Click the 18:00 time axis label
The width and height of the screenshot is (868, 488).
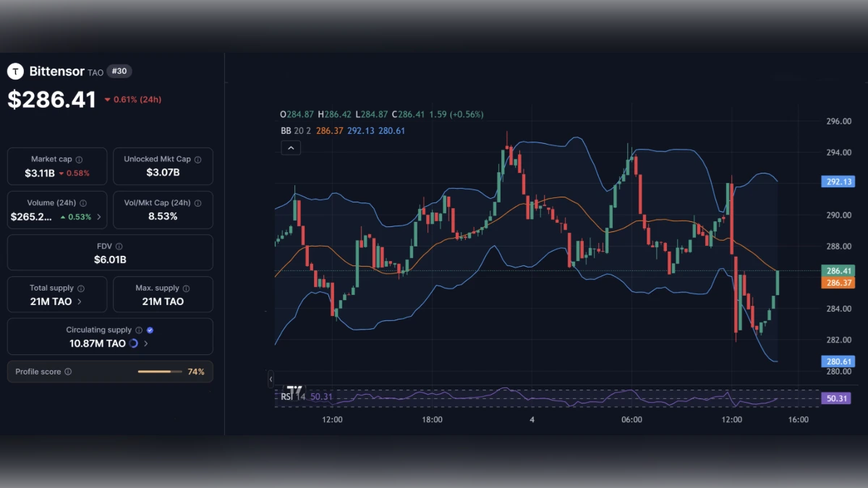coord(432,419)
